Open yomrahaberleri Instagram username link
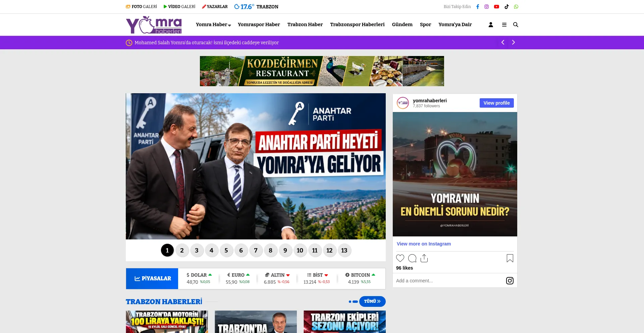644x333 pixels. (x=430, y=101)
